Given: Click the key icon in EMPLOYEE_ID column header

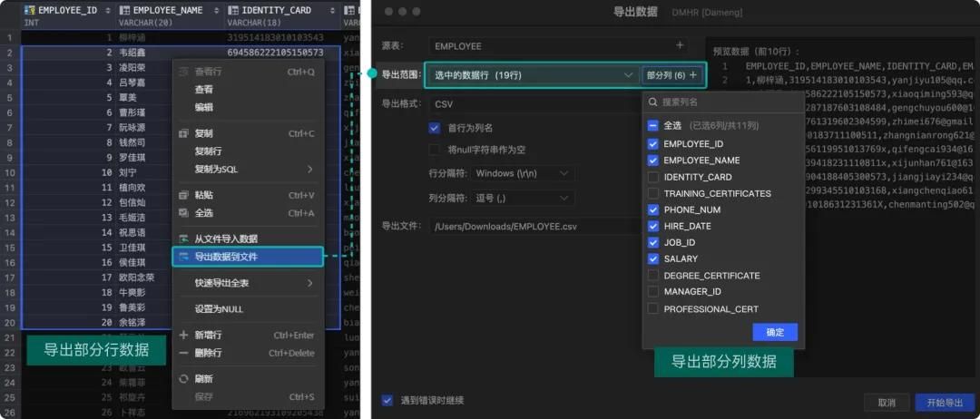Looking at the screenshot, I should point(29,11).
